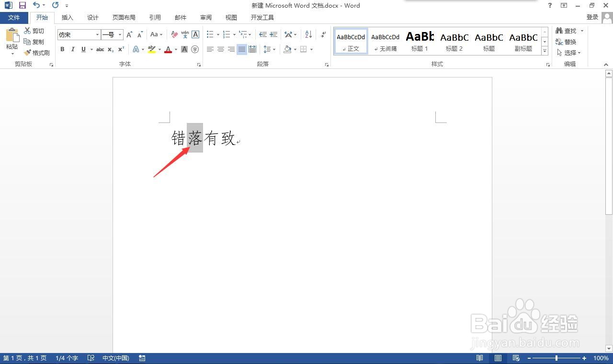Open the font size dropdown 一号
This screenshot has width=613, height=364.
click(x=120, y=34)
